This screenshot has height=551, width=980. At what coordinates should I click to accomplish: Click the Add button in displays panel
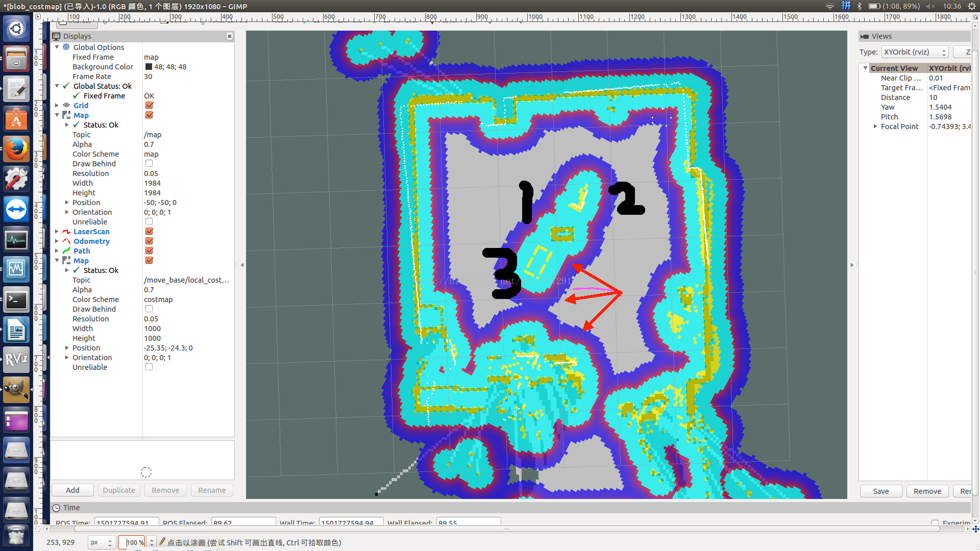(x=72, y=490)
